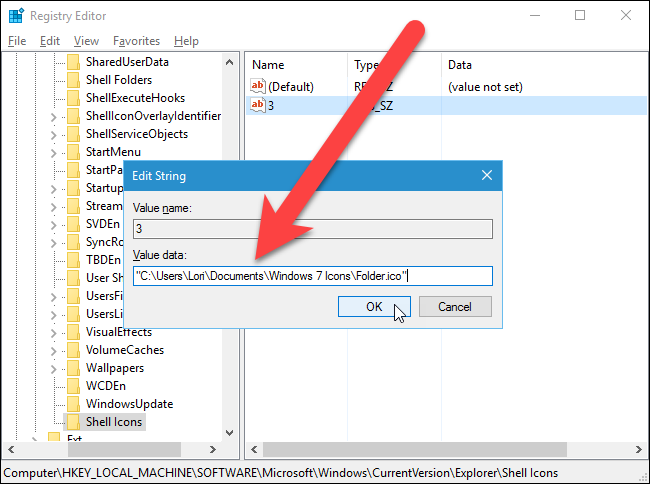Select the SharedUserData tree label
Image resolution: width=650 pixels, height=484 pixels.
(127, 62)
